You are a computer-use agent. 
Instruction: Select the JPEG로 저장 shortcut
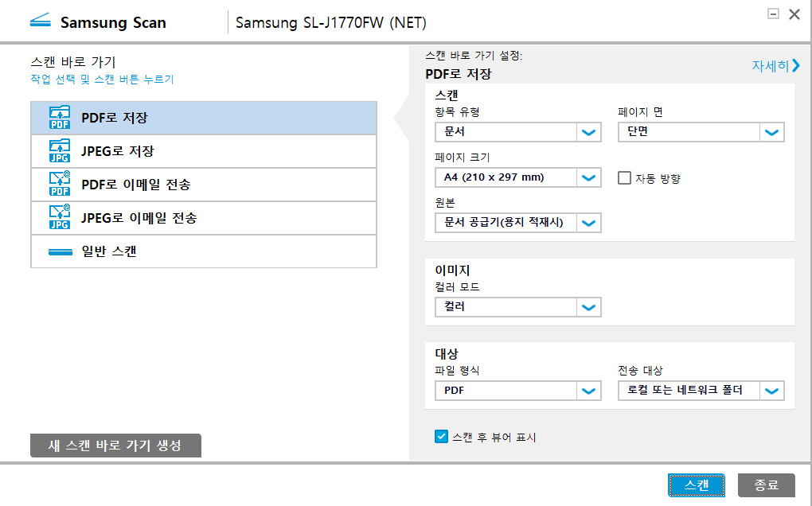tap(204, 151)
